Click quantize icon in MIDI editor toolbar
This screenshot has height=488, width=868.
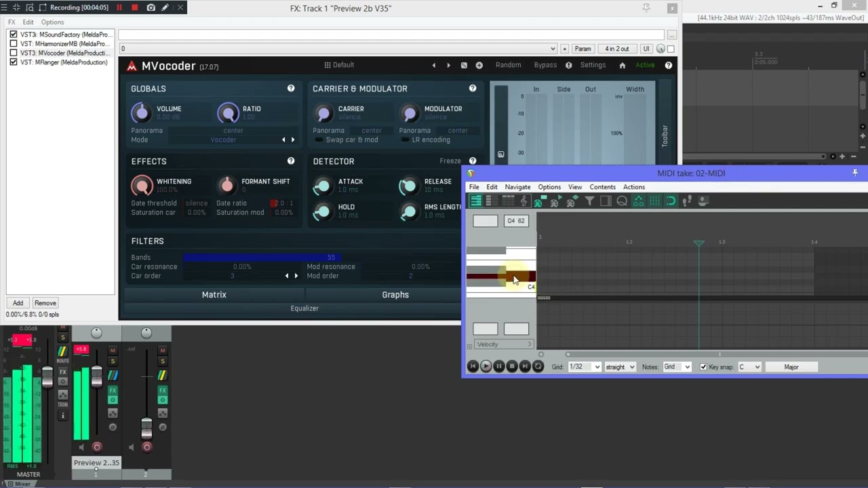tap(622, 201)
